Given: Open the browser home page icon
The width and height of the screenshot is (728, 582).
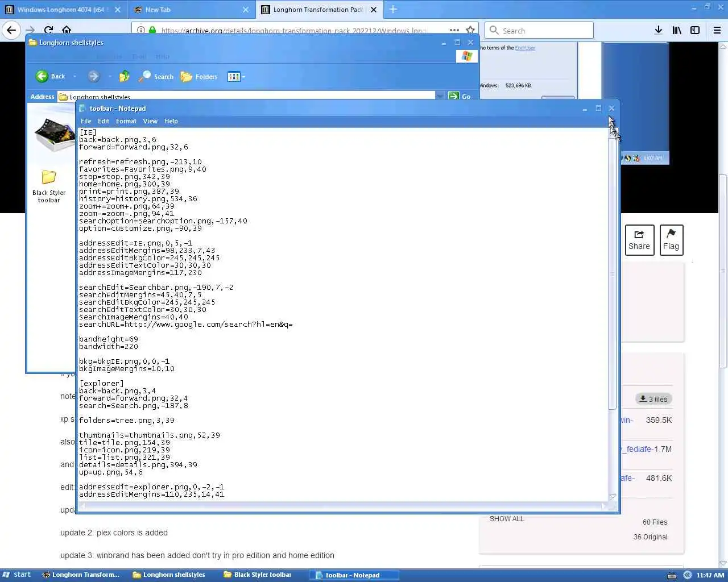Looking at the screenshot, I should [67, 30].
